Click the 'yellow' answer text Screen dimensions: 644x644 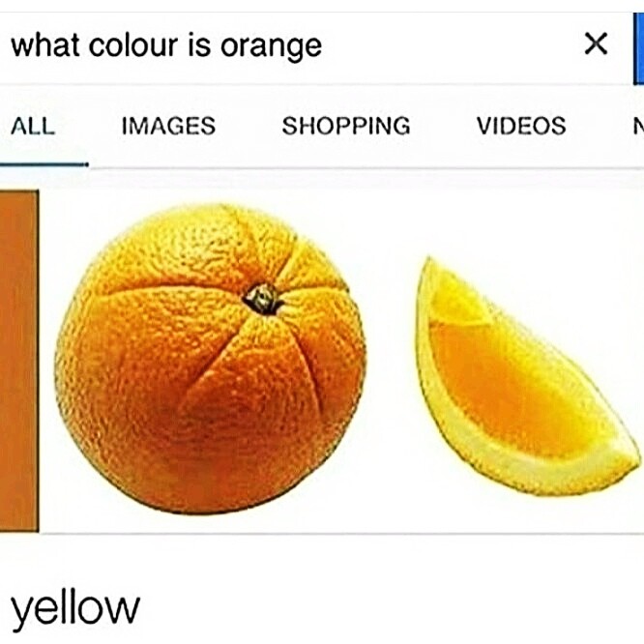click(x=75, y=608)
